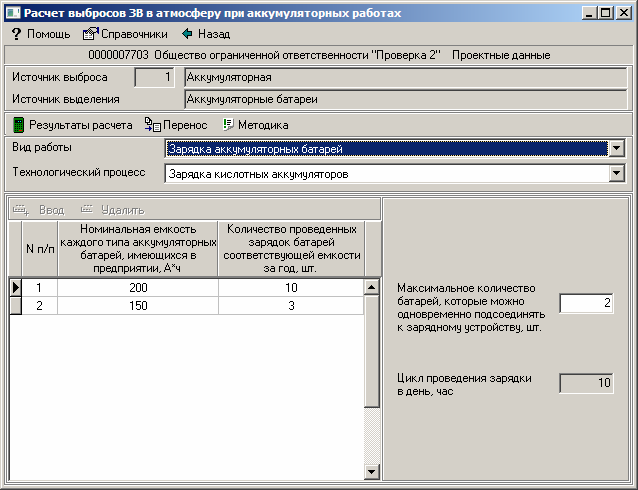The height and width of the screenshot is (490, 638).
Task: Click charge count cell showing 10
Action: (x=290, y=288)
